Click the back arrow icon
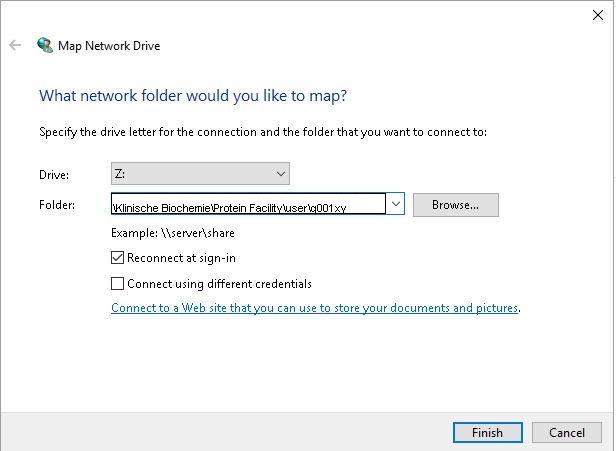 (x=15, y=45)
